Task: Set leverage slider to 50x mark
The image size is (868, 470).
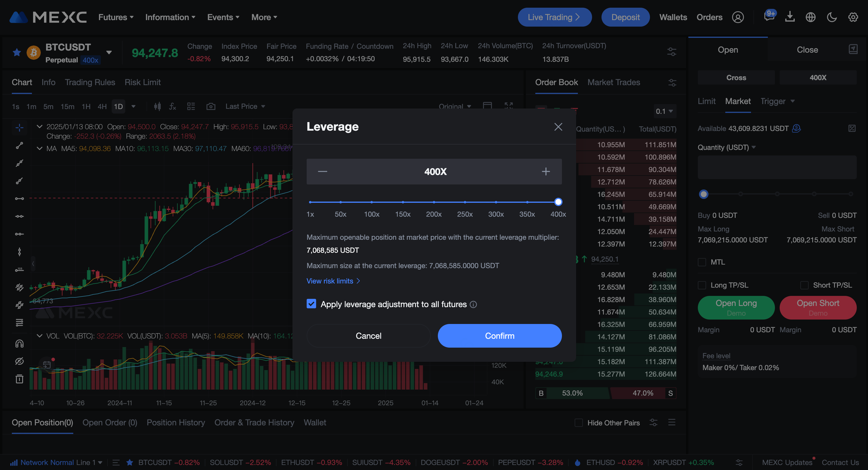Action: [341, 202]
